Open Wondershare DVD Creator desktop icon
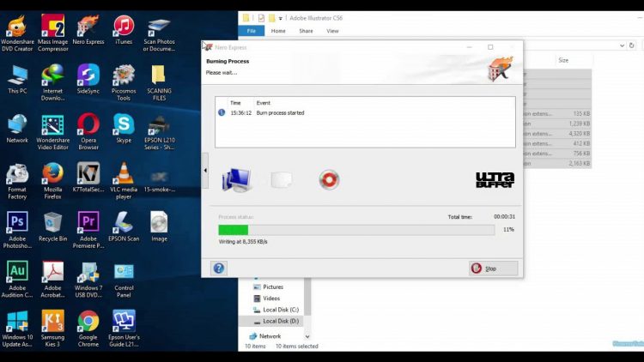The image size is (644, 362). (x=17, y=33)
